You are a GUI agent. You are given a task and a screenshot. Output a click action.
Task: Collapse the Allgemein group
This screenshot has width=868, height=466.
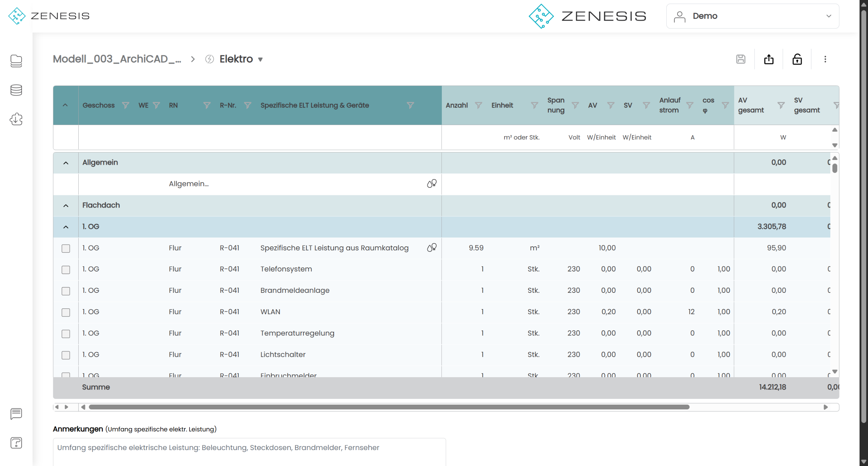66,163
